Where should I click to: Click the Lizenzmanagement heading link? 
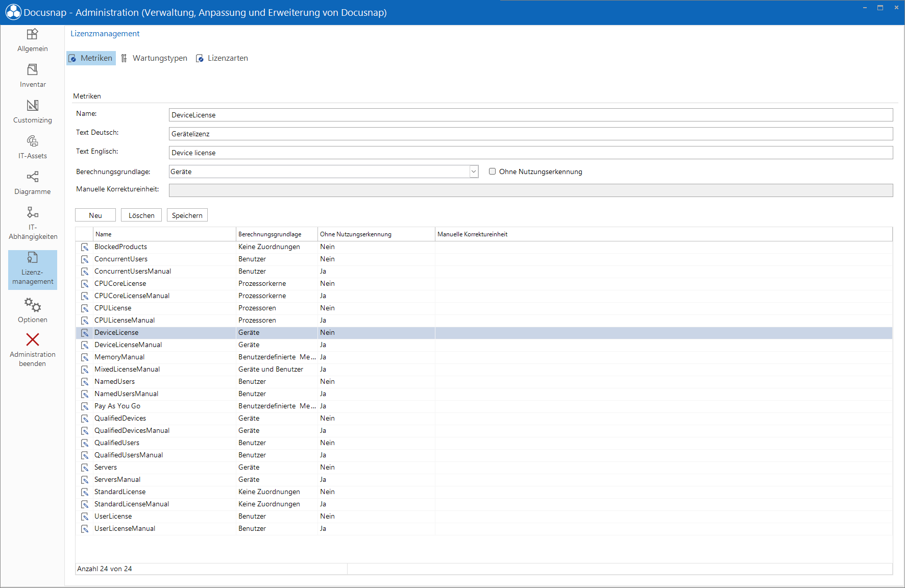pyautogui.click(x=105, y=34)
